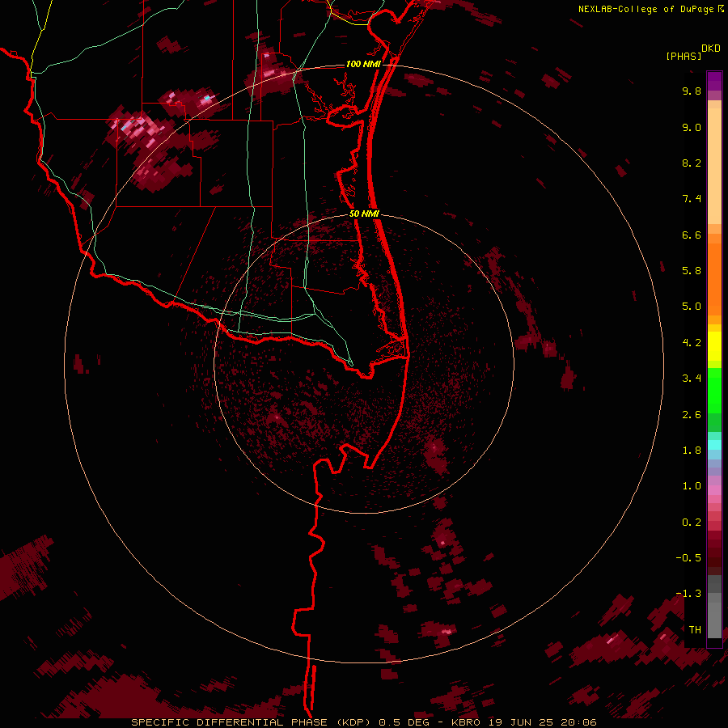Click the 1.0 scale value
The height and width of the screenshot is (728, 728).
[x=692, y=486]
